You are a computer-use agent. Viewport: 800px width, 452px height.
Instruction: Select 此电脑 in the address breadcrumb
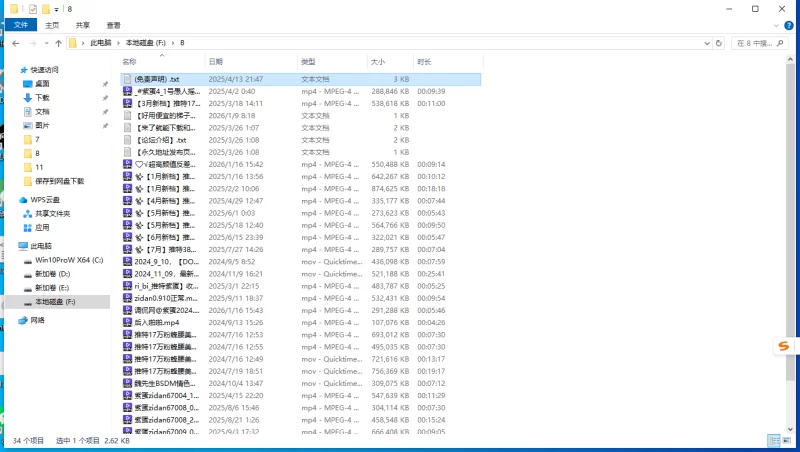[x=101, y=43]
